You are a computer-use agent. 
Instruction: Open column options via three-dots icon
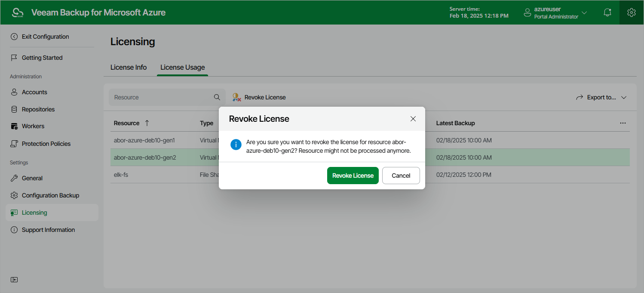click(623, 123)
